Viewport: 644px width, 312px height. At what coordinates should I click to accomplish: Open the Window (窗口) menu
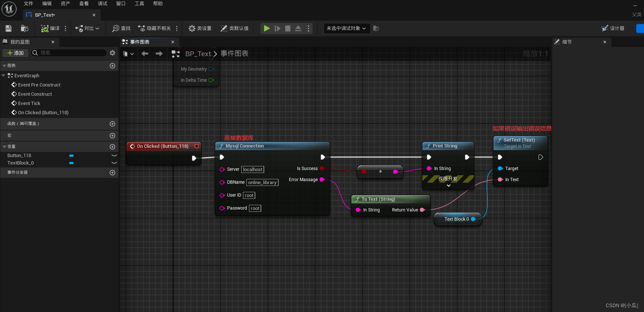[x=121, y=4]
